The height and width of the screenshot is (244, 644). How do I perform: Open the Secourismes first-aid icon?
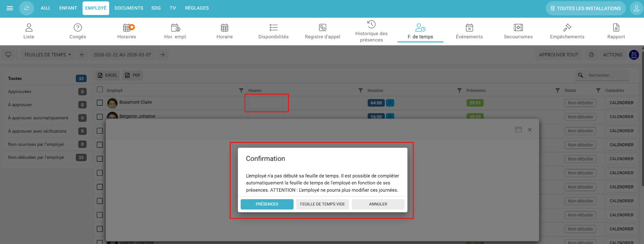pos(518,27)
